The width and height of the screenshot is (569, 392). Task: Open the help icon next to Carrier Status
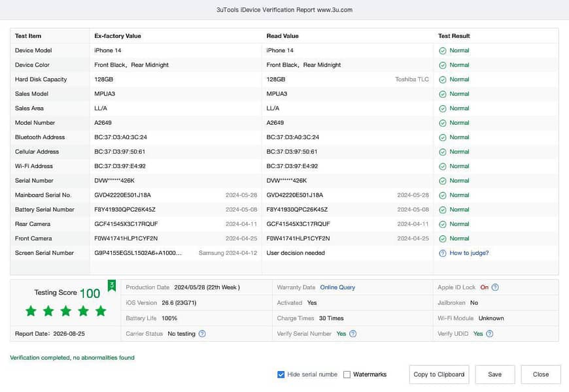click(x=202, y=334)
